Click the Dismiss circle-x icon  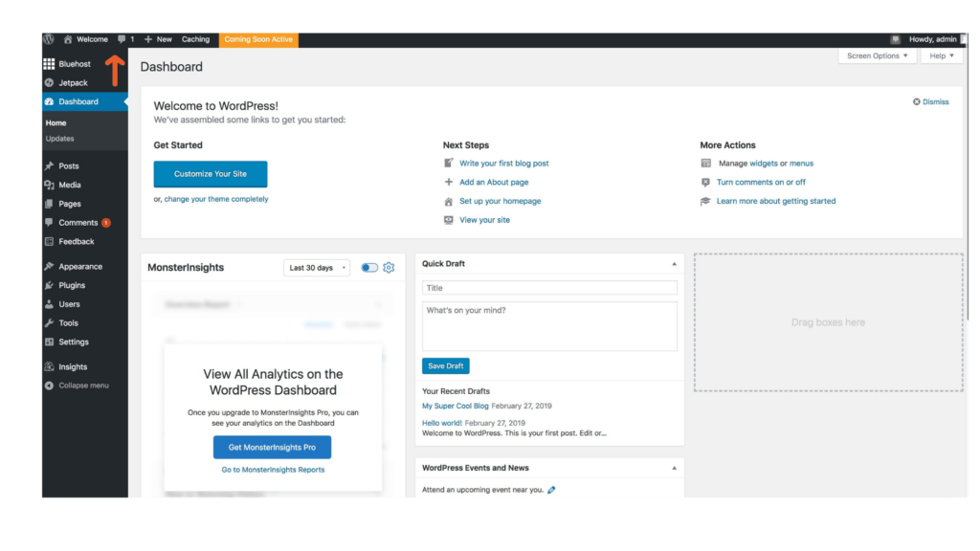(916, 101)
